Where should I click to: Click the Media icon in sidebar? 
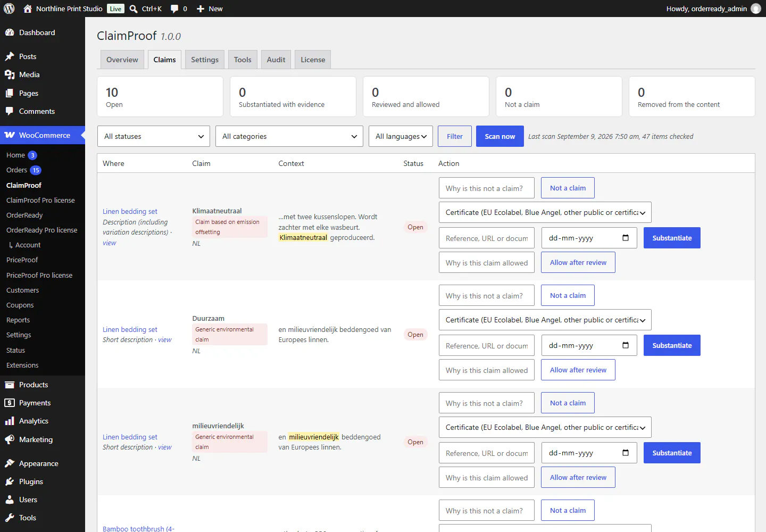(10, 74)
